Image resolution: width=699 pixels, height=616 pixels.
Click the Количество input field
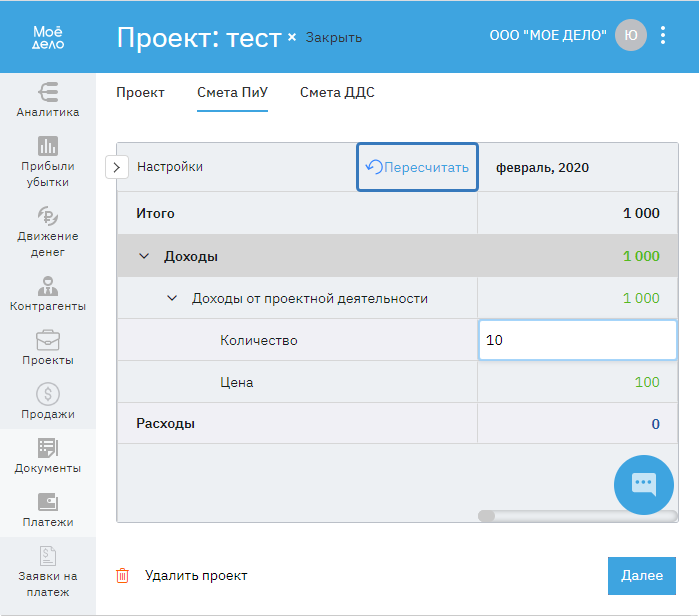(x=577, y=340)
